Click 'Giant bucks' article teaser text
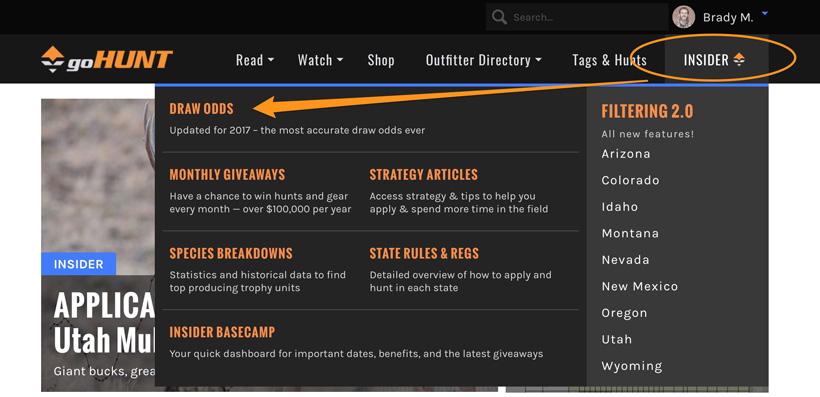Viewport: 820px width, 397px height. pos(104,371)
